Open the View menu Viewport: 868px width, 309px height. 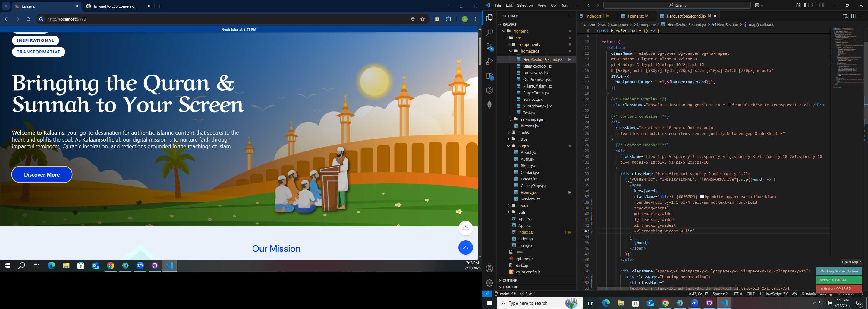point(542,5)
